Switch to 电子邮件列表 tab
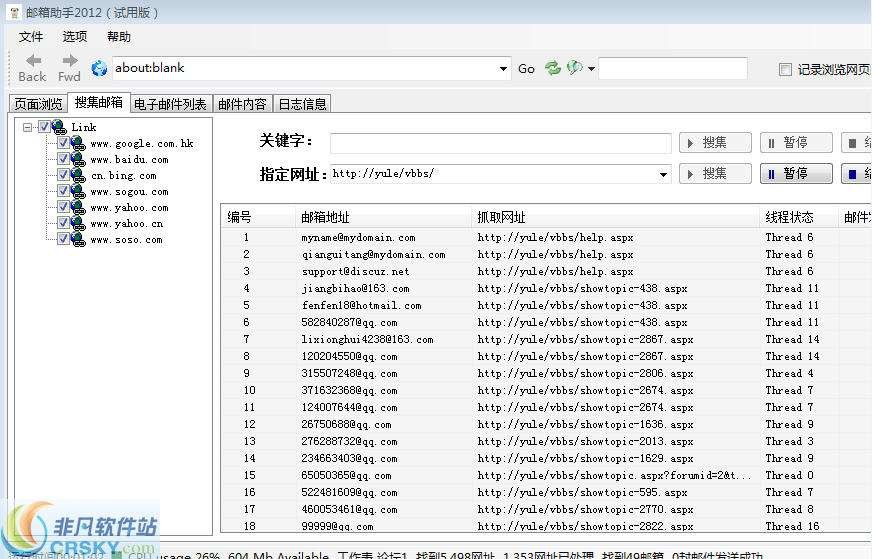 coord(170,104)
